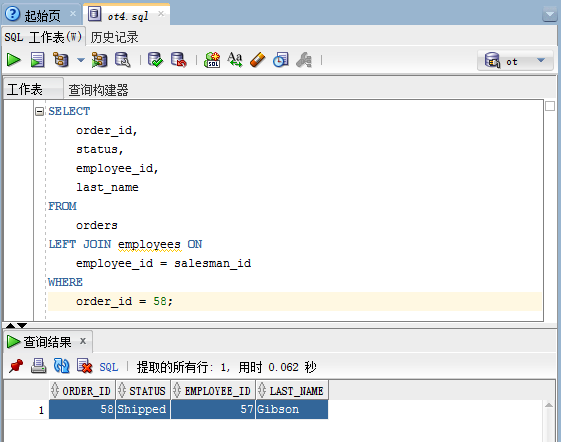561x442 pixels.
Task: Click the To Upper/Lower Case icon
Action: 235,60
